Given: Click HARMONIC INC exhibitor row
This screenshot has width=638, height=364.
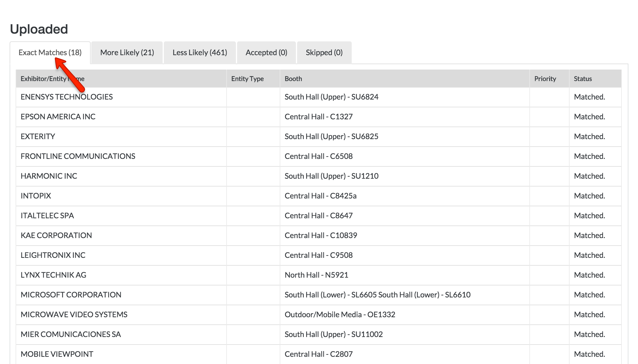Looking at the screenshot, I should [x=49, y=176].
